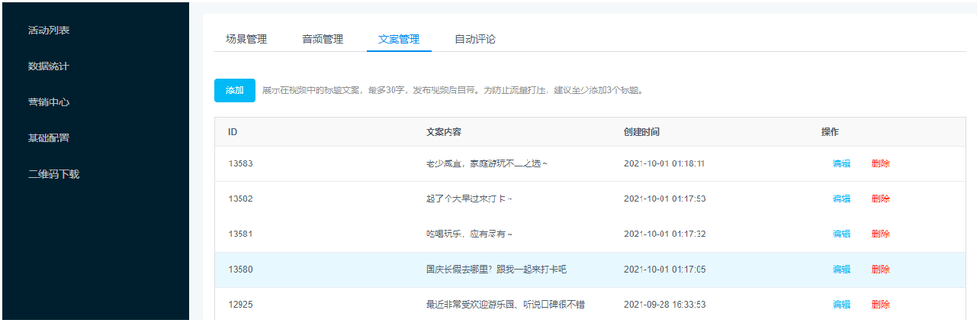Open the 自动评论 tab
The height and width of the screenshot is (323, 980).
click(475, 39)
